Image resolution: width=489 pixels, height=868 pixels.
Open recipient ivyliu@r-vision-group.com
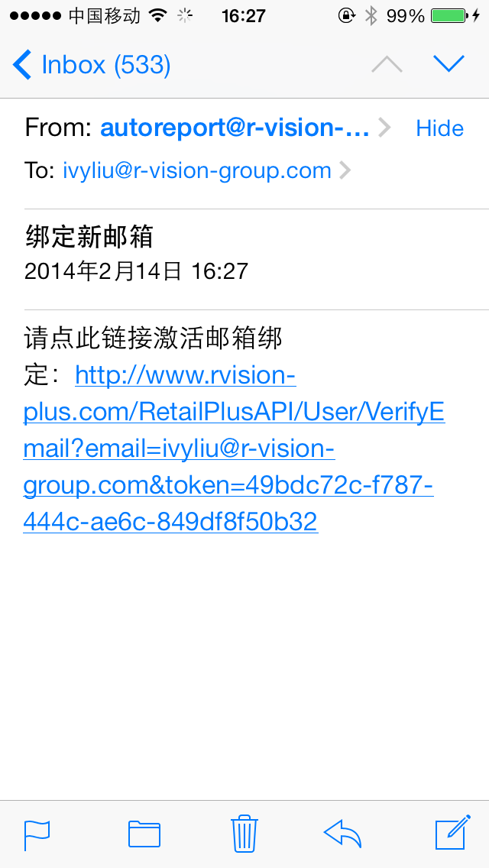click(x=196, y=170)
